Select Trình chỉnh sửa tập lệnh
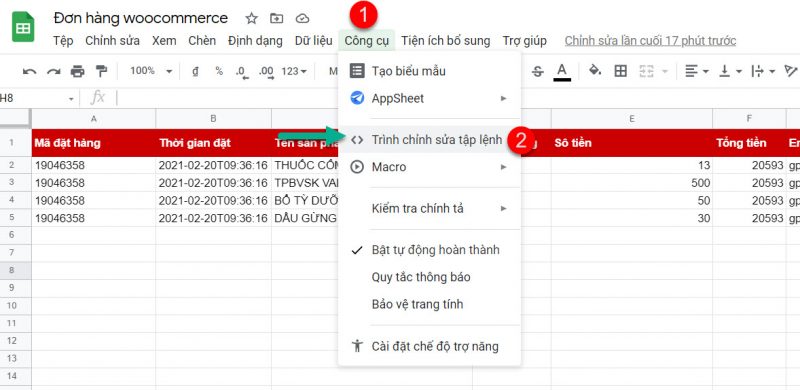The height and width of the screenshot is (390, 800). (x=429, y=140)
